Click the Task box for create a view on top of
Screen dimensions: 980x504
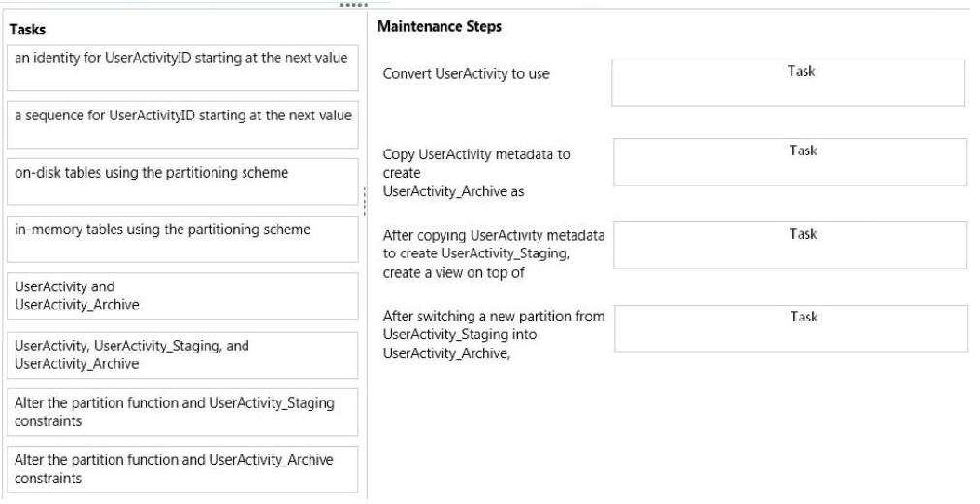pyautogui.click(x=791, y=245)
